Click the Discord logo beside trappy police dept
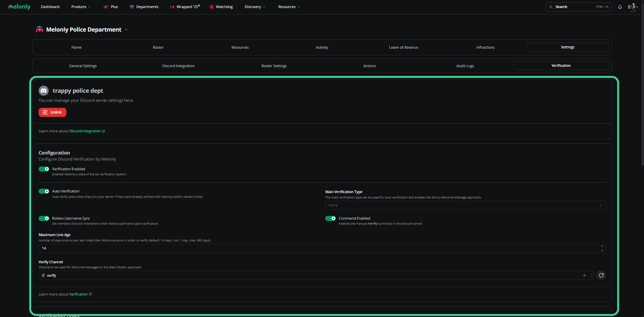 44,91
